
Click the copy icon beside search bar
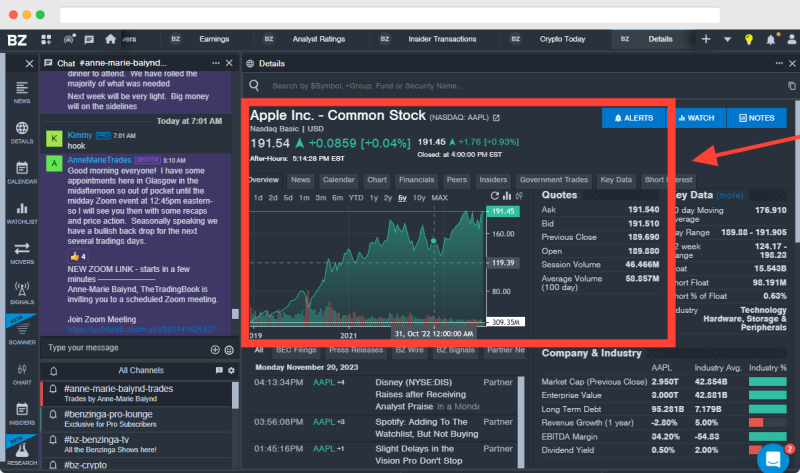pos(791,86)
